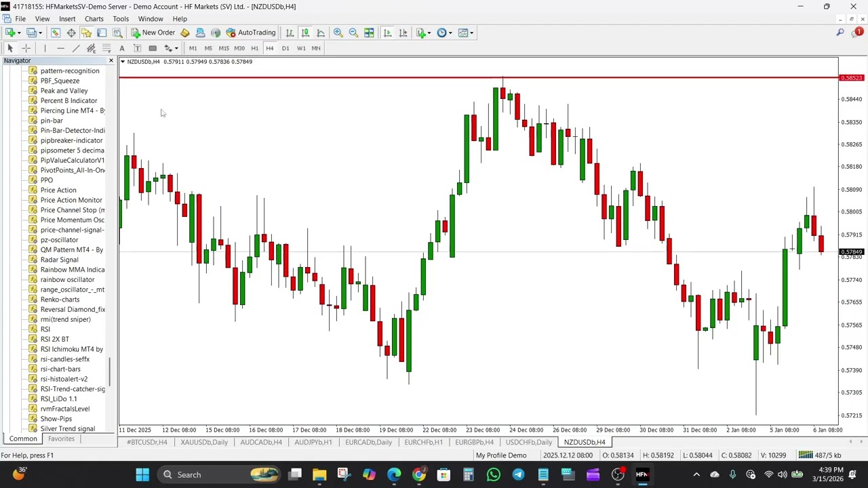The height and width of the screenshot is (488, 868).
Task: Select the Equidistant Channel tool
Action: [91, 48]
